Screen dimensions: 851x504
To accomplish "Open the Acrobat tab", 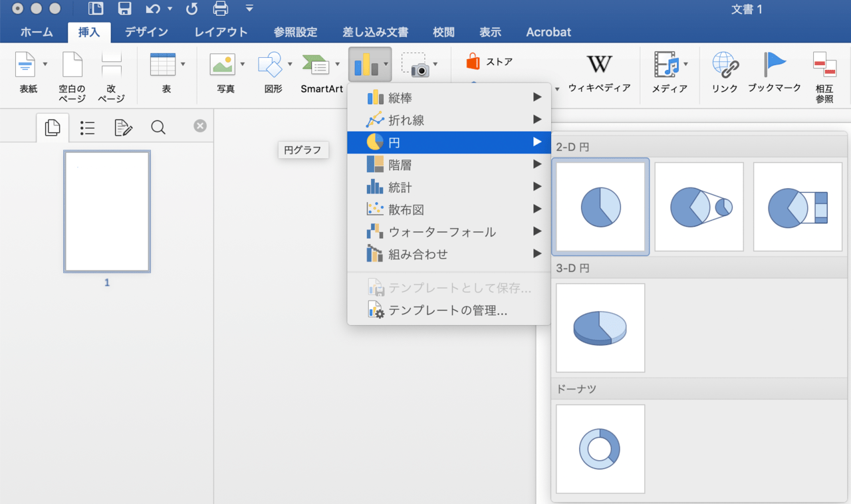I will pos(548,32).
